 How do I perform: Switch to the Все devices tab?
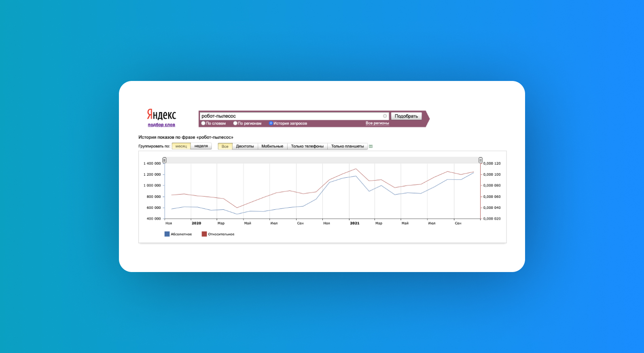click(225, 147)
